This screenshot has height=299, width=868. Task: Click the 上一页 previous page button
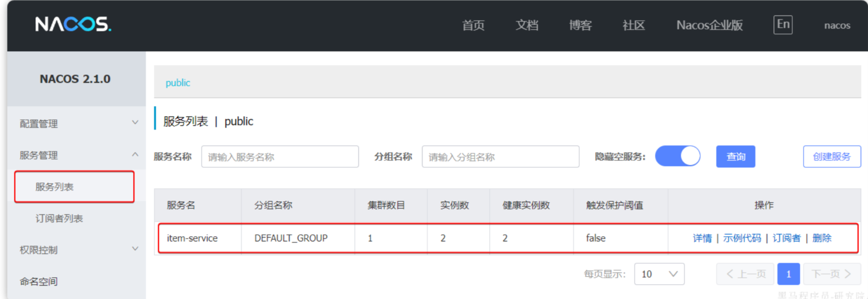[x=745, y=274]
